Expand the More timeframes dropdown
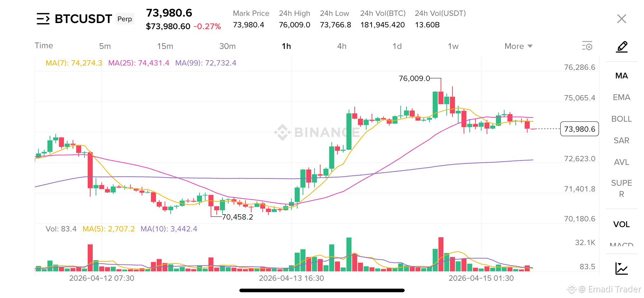644x298 pixels. (518, 46)
